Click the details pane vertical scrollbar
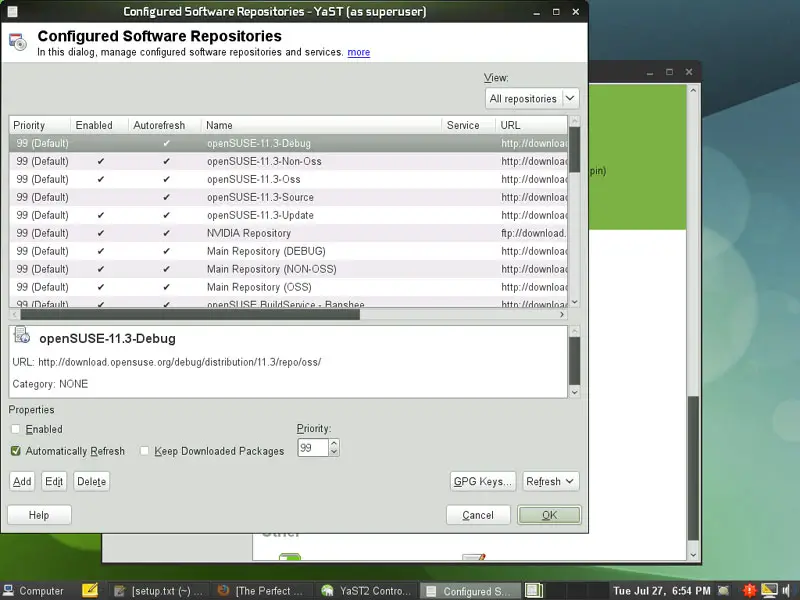 pos(574,362)
